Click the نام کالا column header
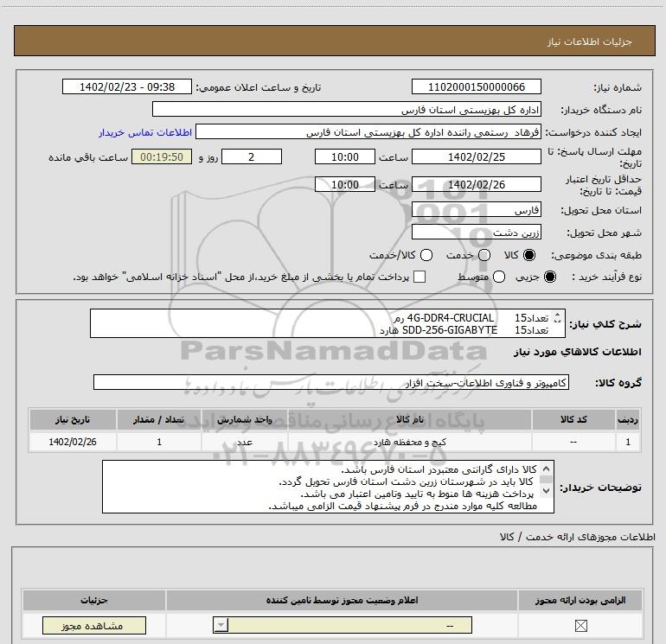 [x=410, y=419]
